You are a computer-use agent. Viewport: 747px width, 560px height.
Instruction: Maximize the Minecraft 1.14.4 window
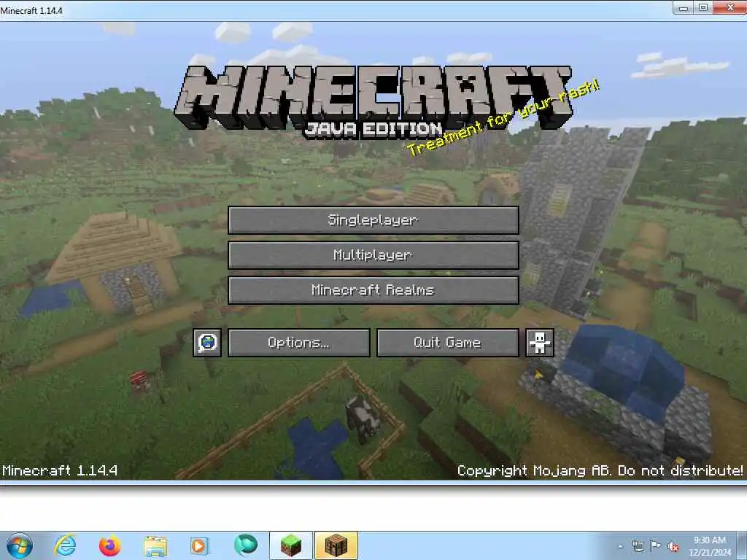[703, 7]
